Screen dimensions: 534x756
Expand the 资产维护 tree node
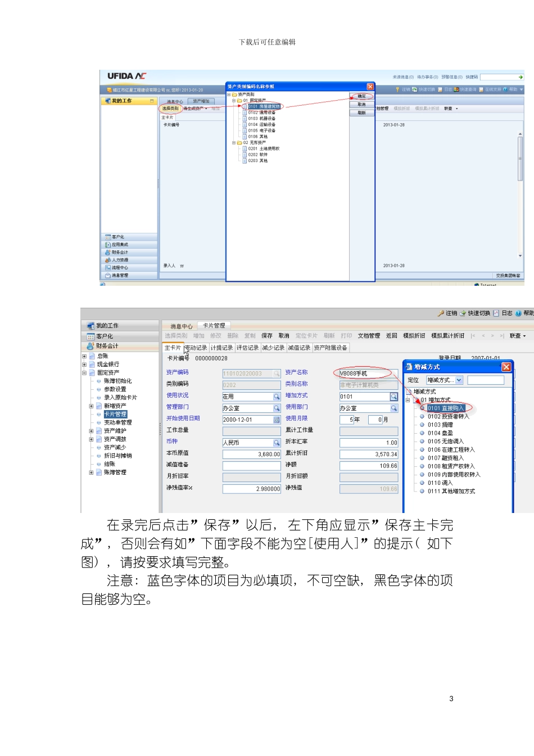[91, 431]
